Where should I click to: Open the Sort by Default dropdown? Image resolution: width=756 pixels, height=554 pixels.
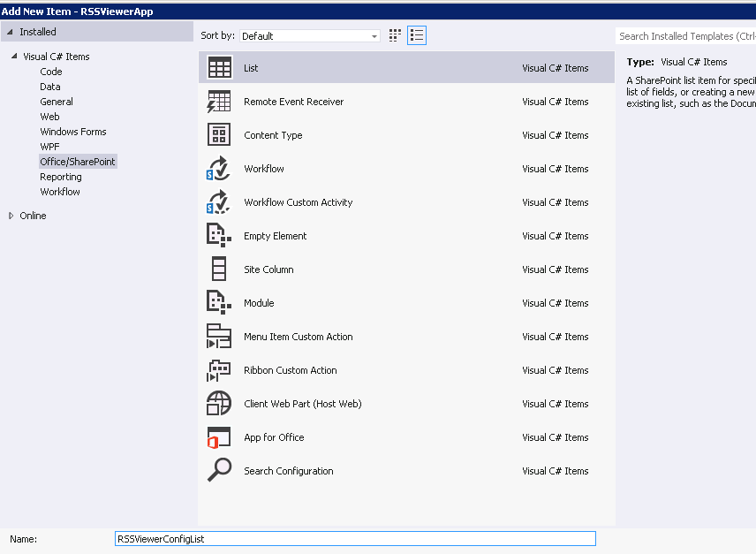(x=309, y=35)
